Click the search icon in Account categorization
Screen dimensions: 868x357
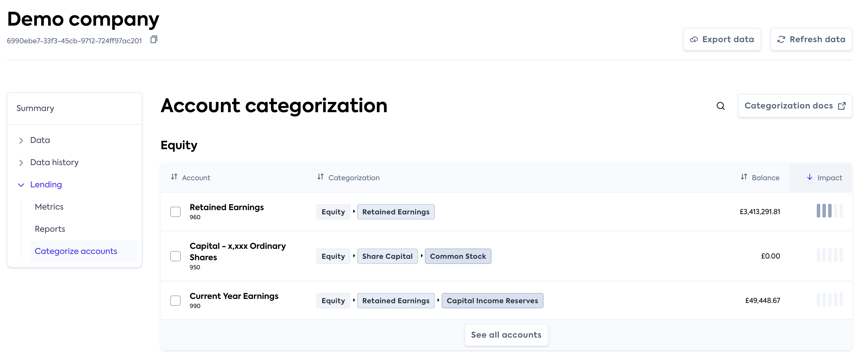[720, 106]
